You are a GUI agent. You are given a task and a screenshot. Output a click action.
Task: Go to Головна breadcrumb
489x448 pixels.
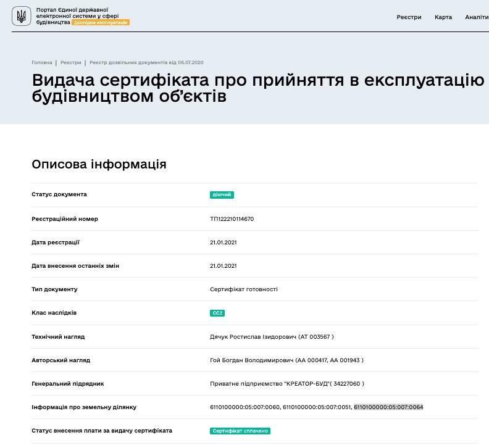coord(42,62)
